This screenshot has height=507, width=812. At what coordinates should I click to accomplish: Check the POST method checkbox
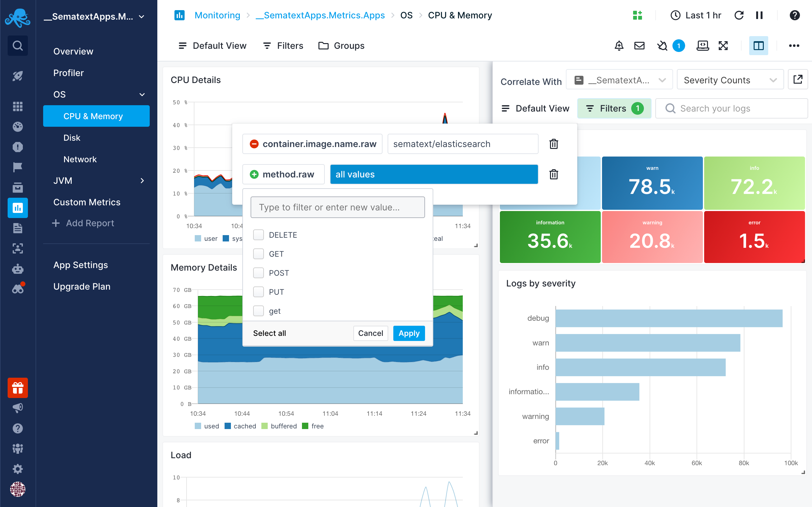click(259, 273)
